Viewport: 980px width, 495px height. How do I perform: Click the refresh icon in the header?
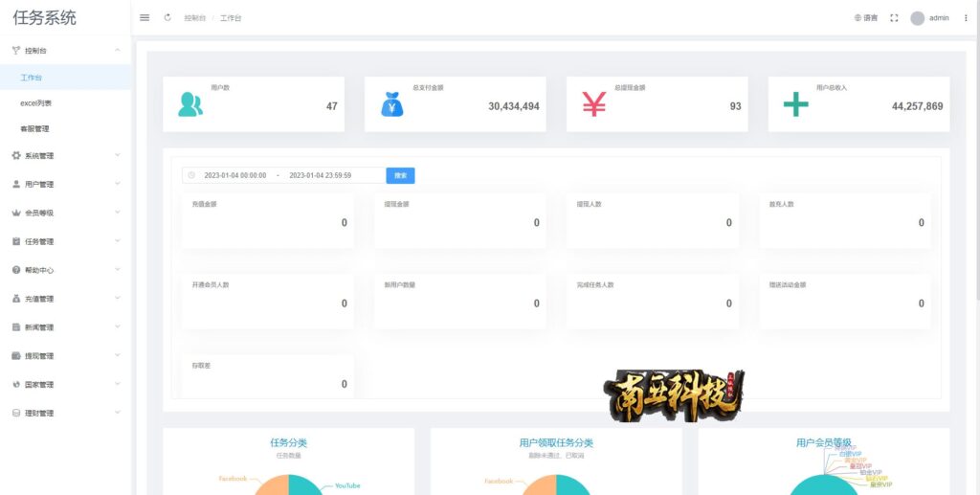click(167, 17)
